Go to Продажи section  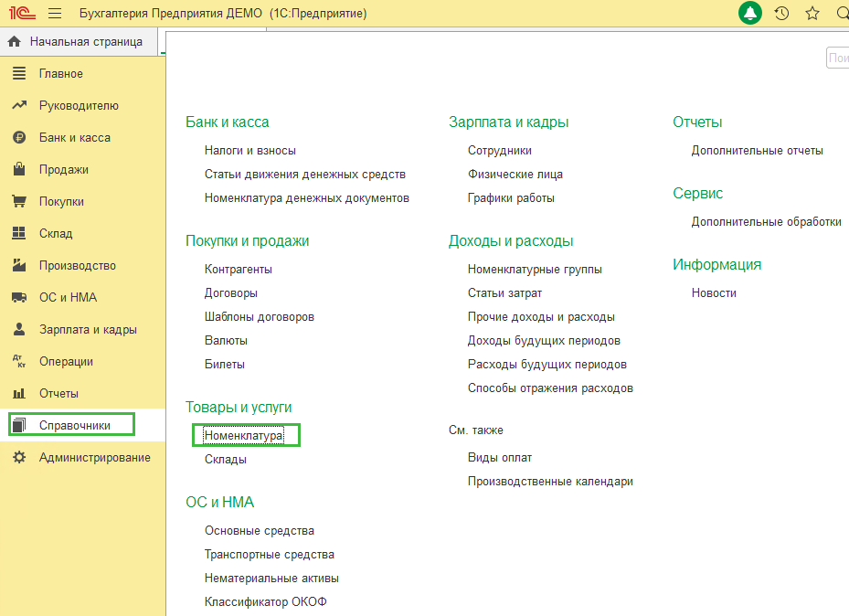[x=63, y=169]
